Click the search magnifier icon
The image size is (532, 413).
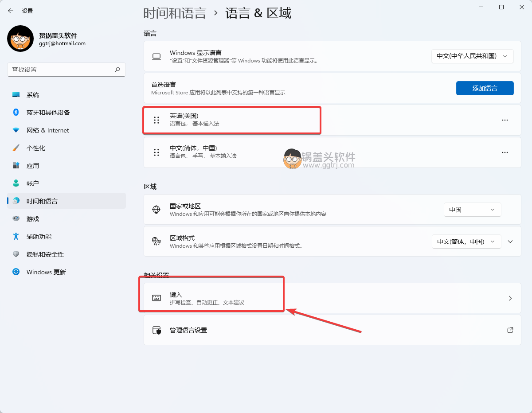117,70
